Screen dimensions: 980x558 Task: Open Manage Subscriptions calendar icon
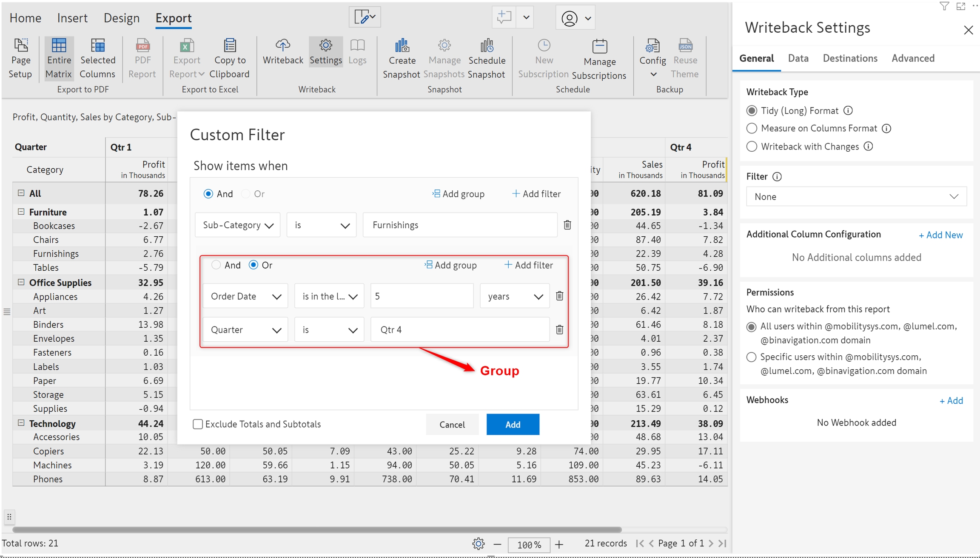(x=599, y=46)
